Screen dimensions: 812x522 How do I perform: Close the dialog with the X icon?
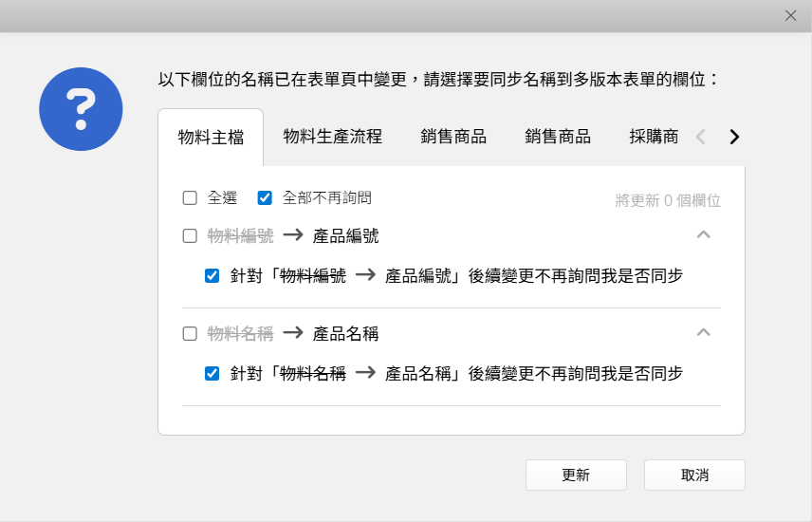coord(790,15)
